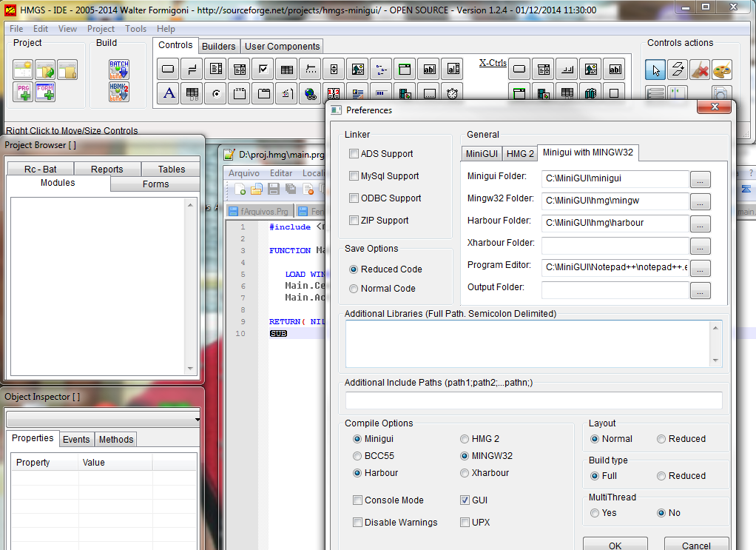
Task: Select the Label control (A icon)
Action: (169, 93)
